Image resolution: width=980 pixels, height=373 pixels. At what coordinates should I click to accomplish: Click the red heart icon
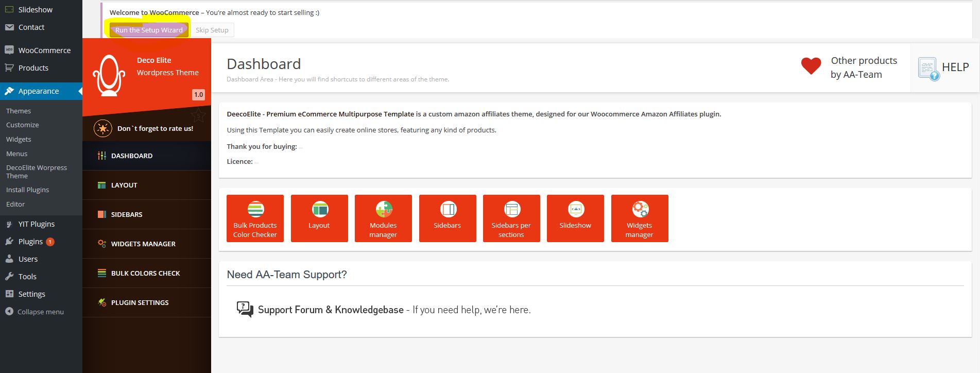click(811, 66)
